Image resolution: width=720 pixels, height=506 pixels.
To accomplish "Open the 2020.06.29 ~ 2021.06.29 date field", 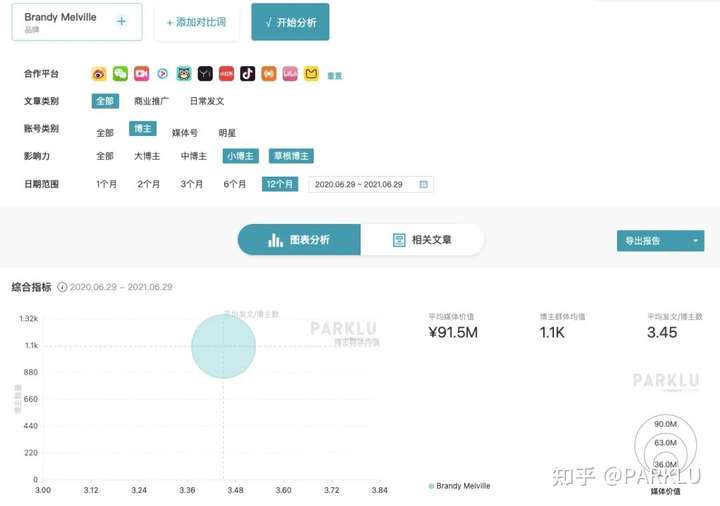I will [x=371, y=184].
